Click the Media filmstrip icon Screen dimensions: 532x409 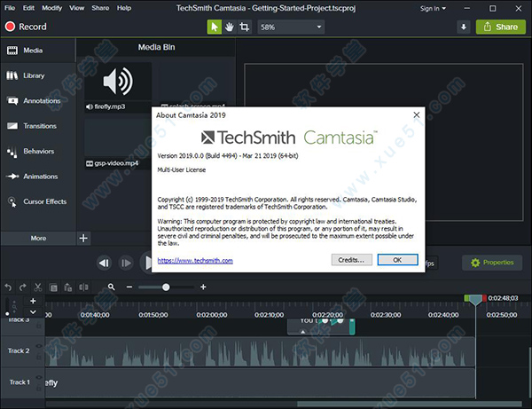pyautogui.click(x=12, y=51)
